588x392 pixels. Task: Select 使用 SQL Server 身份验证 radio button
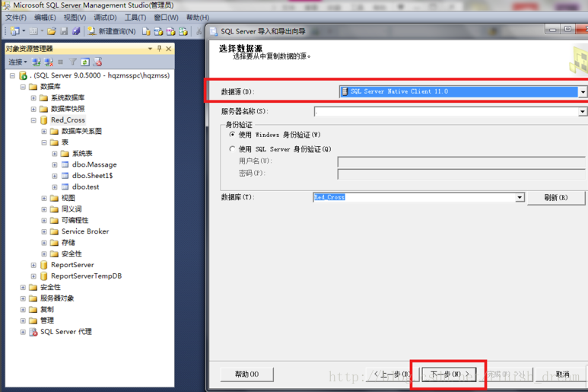pyautogui.click(x=232, y=149)
